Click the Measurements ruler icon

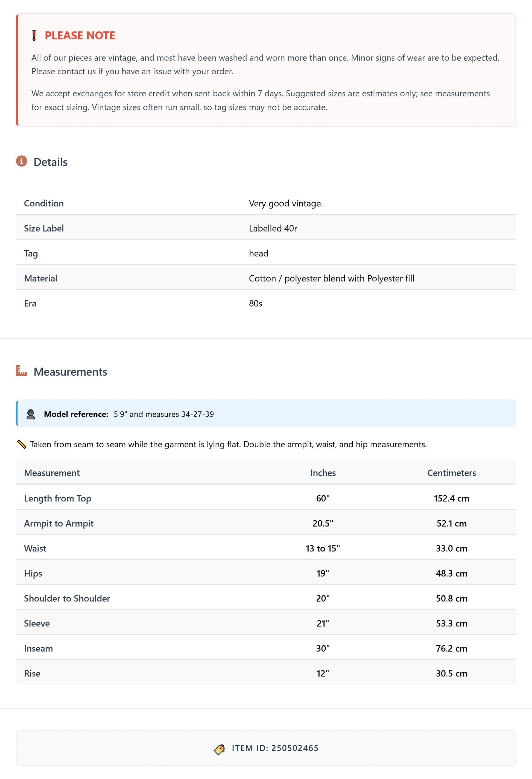click(21, 371)
